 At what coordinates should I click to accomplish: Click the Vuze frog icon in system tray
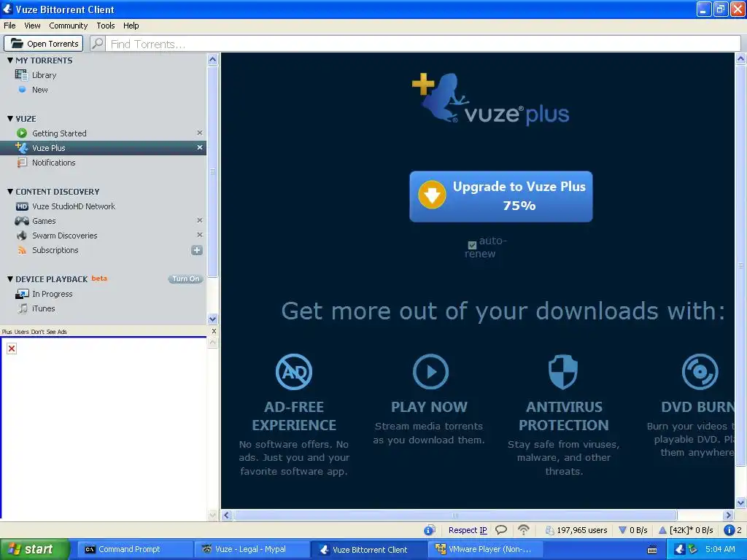point(679,549)
